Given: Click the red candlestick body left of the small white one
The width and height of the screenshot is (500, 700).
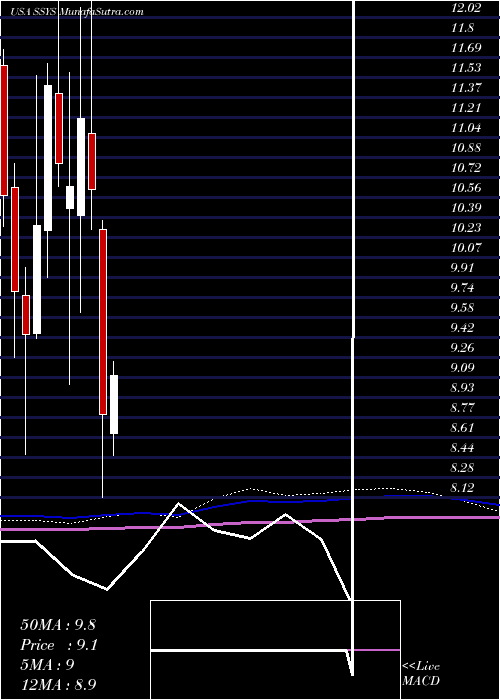Looking at the screenshot, I should [x=59, y=129].
